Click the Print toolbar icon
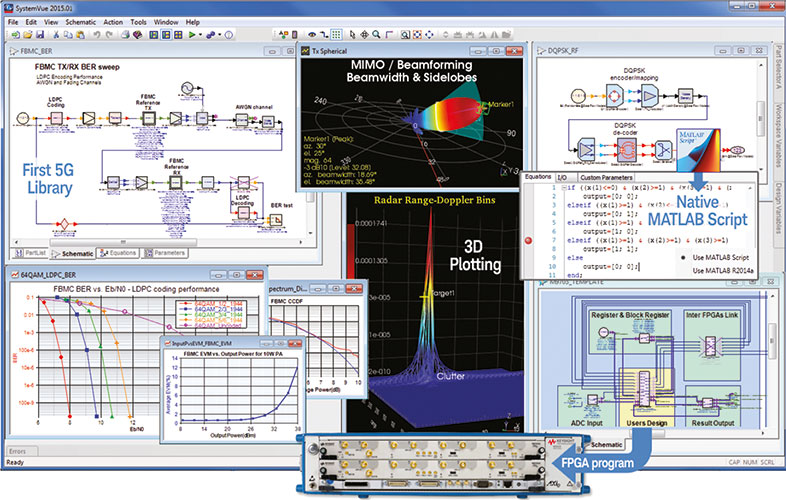786x500 pixels. (x=125, y=35)
